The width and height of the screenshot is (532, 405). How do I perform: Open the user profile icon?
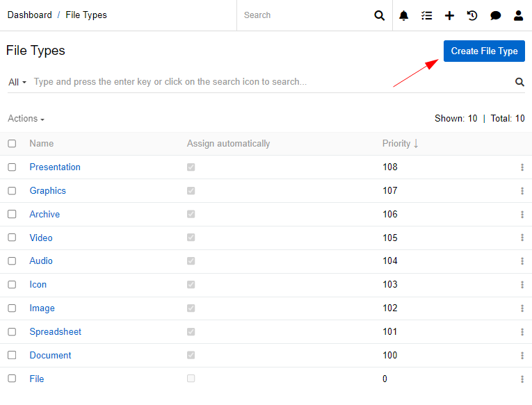pos(518,15)
